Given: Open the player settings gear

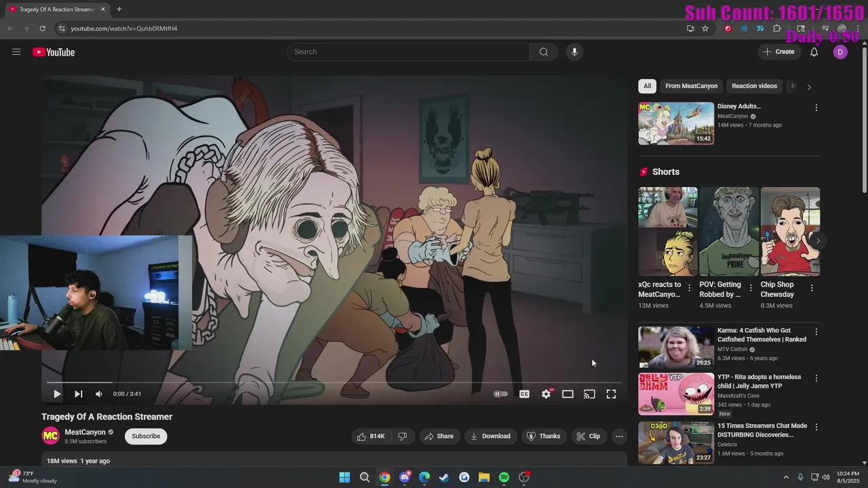Looking at the screenshot, I should pyautogui.click(x=547, y=394).
